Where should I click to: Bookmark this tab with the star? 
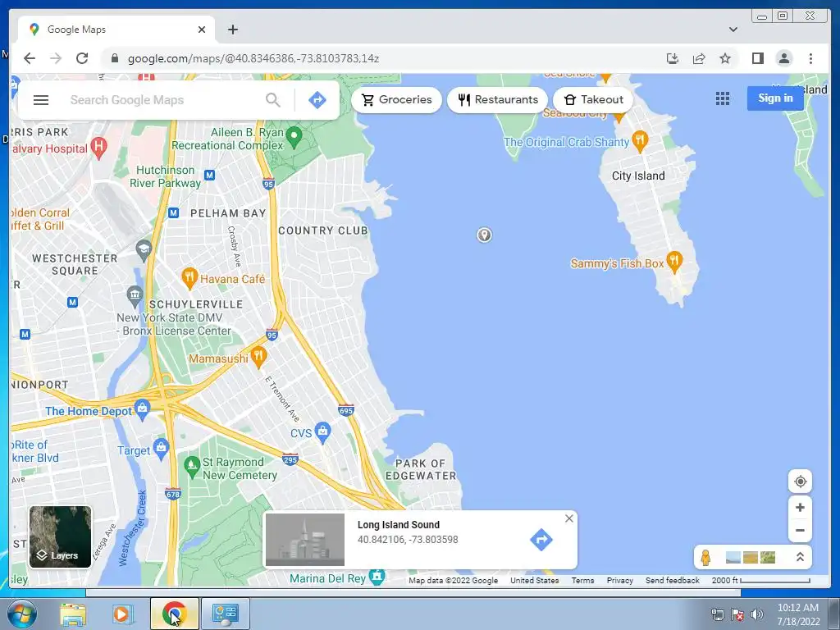point(725,58)
